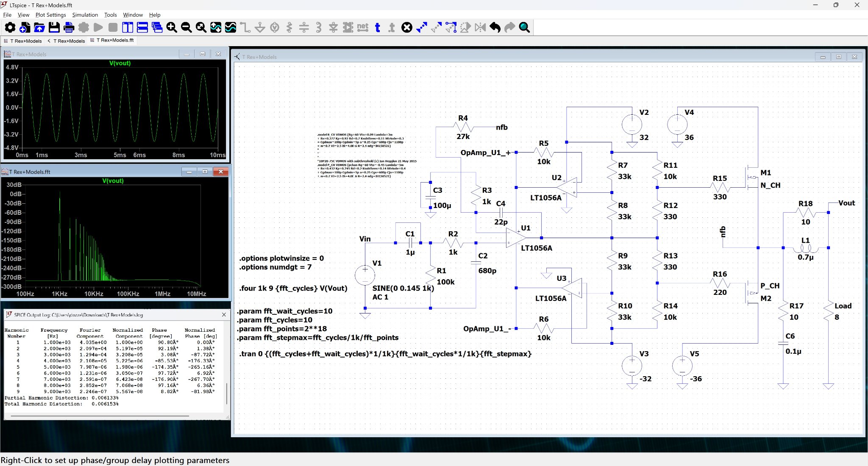Screen dimensions: 868x466
Task: Click the SPICE log horizontal scrollbar
Action: coord(100,416)
